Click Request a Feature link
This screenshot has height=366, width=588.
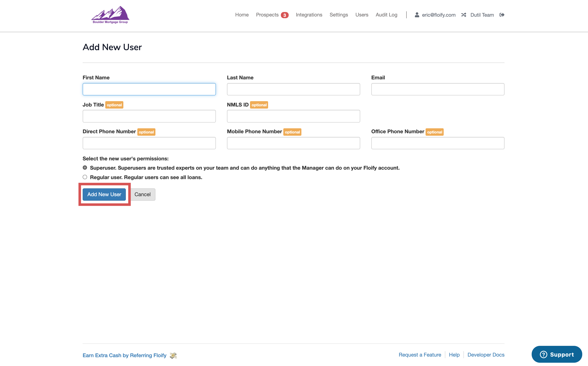click(x=420, y=355)
